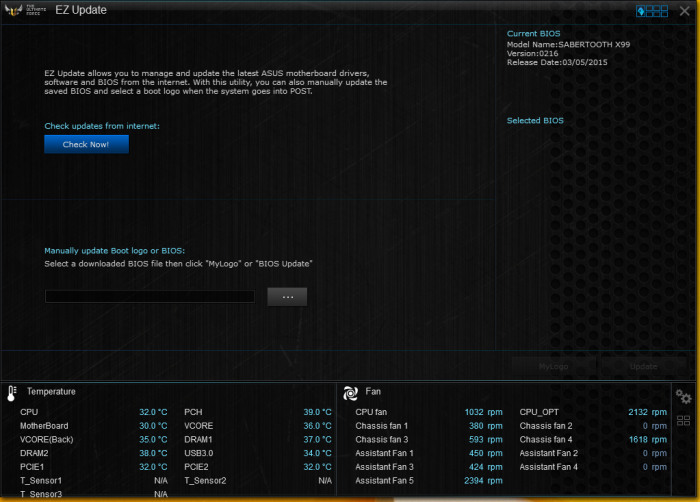Open file browse button with three dots
Image resolution: width=700 pixels, height=502 pixels.
click(287, 297)
